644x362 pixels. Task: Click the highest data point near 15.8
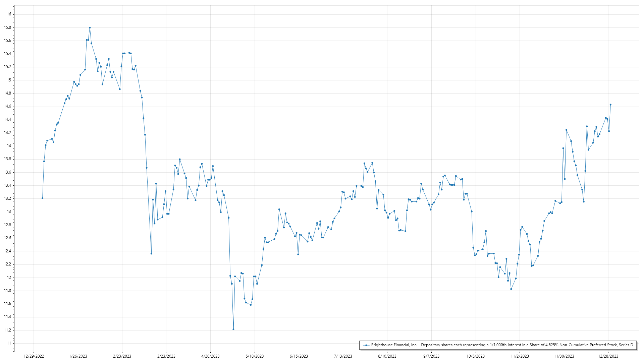(90, 28)
